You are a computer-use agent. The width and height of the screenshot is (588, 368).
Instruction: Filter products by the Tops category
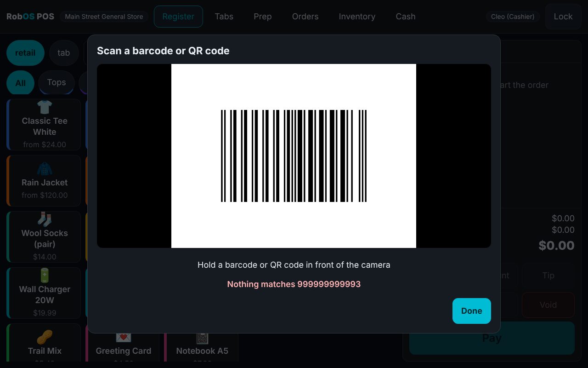(x=57, y=82)
